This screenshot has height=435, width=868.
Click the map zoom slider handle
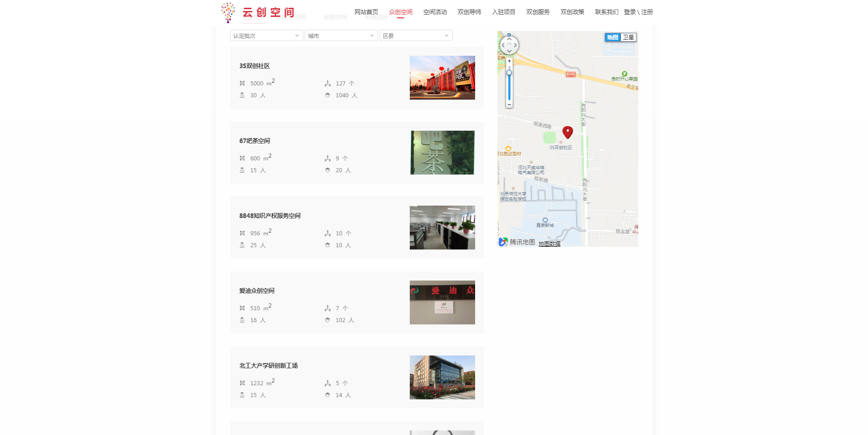coord(509,73)
